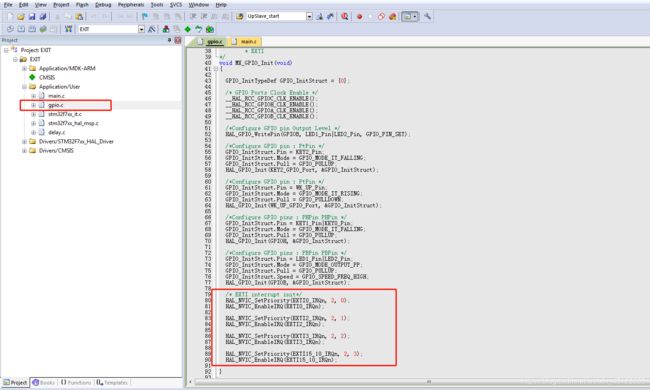Open Options for Target magic wand icon

pyautogui.click(x=152, y=29)
